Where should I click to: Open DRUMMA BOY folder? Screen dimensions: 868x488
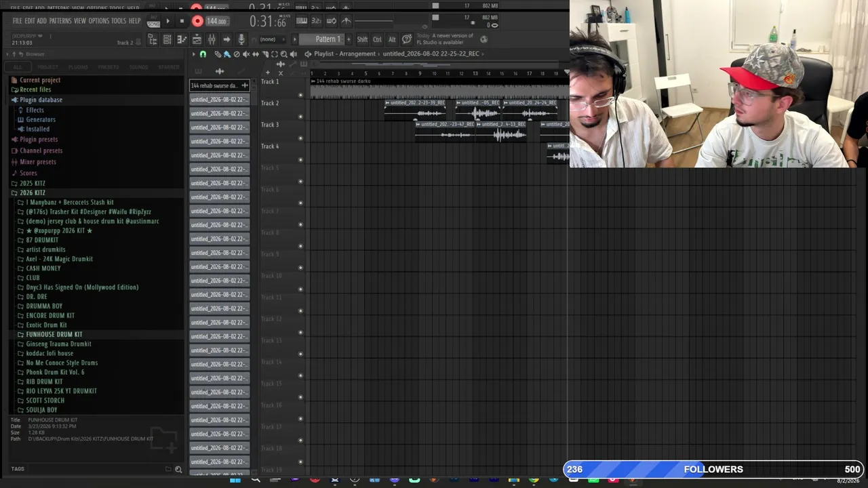(x=44, y=306)
